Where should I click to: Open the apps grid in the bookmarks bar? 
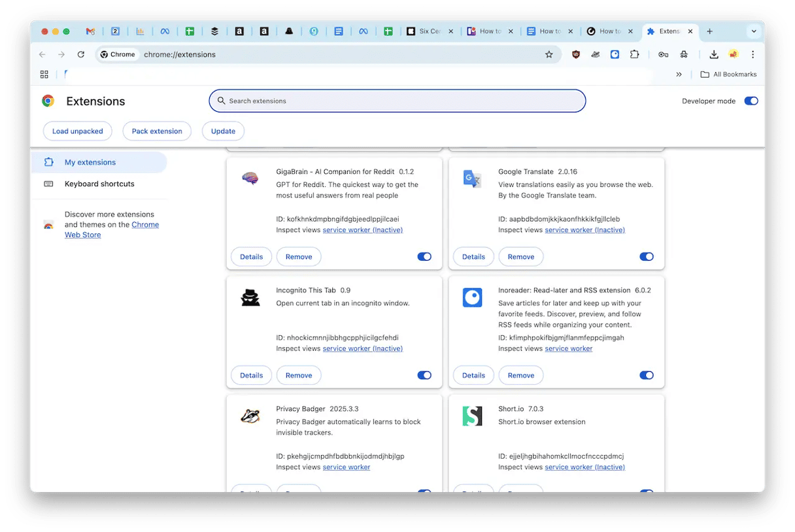coord(44,75)
